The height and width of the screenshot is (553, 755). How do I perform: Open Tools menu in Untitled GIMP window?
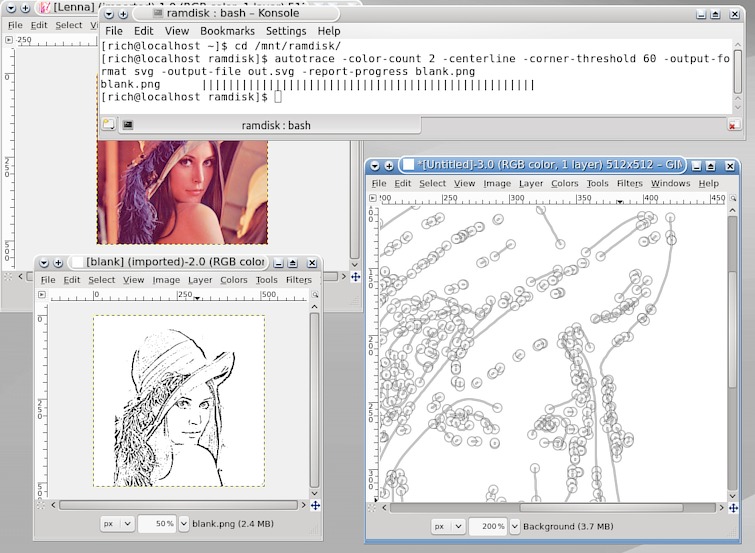tap(597, 184)
